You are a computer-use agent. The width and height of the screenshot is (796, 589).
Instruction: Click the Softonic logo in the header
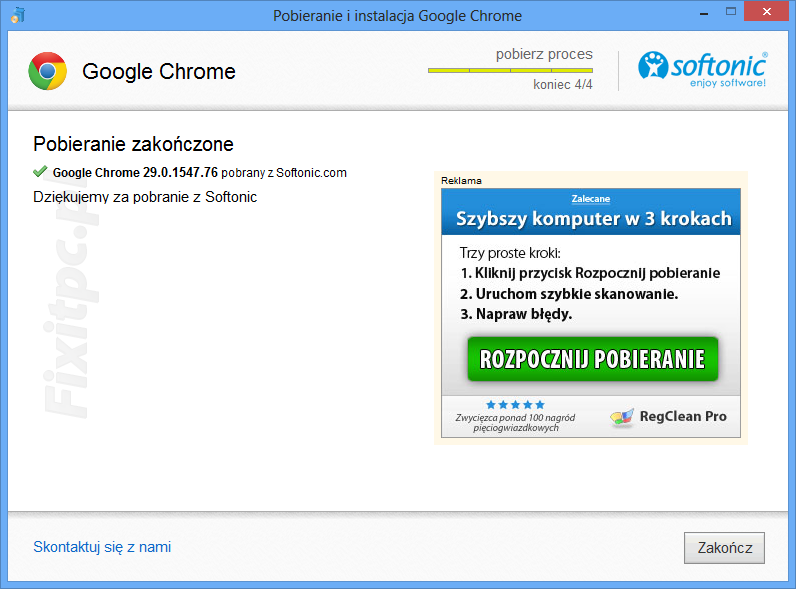703,70
